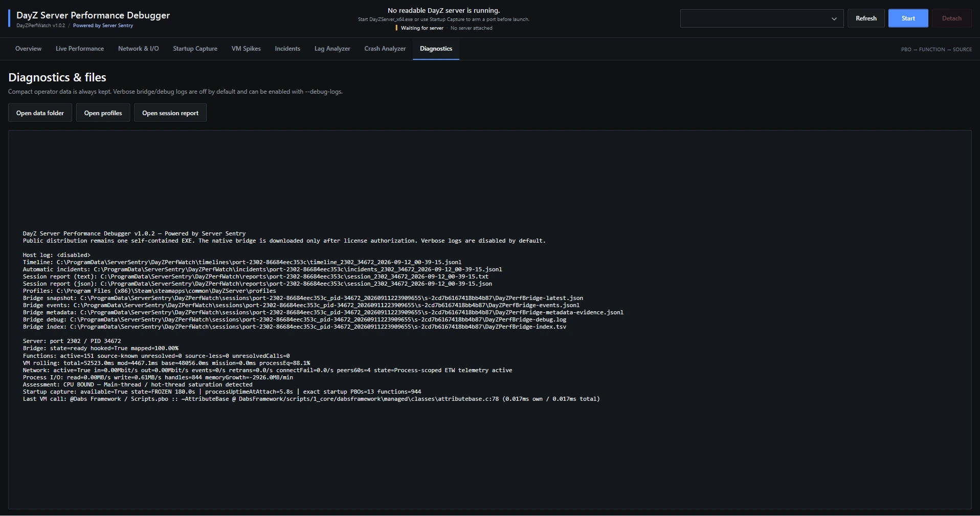This screenshot has width=980, height=516.
Task: Click the Open profiles button
Action: pos(103,113)
